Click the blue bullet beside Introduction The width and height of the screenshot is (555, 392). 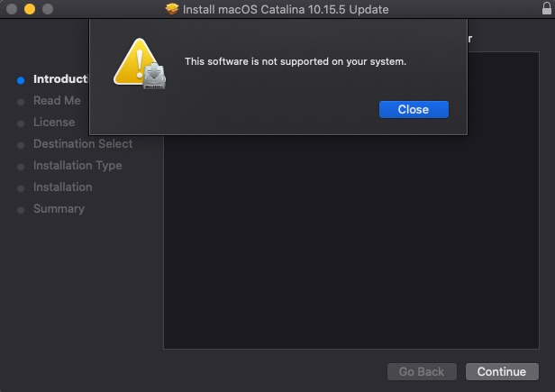coord(21,79)
